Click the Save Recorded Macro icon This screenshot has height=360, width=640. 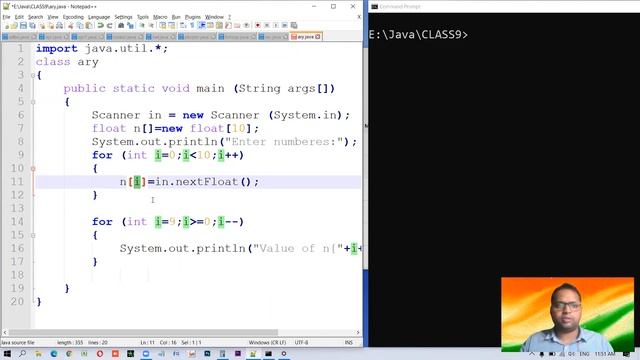[x=294, y=25]
